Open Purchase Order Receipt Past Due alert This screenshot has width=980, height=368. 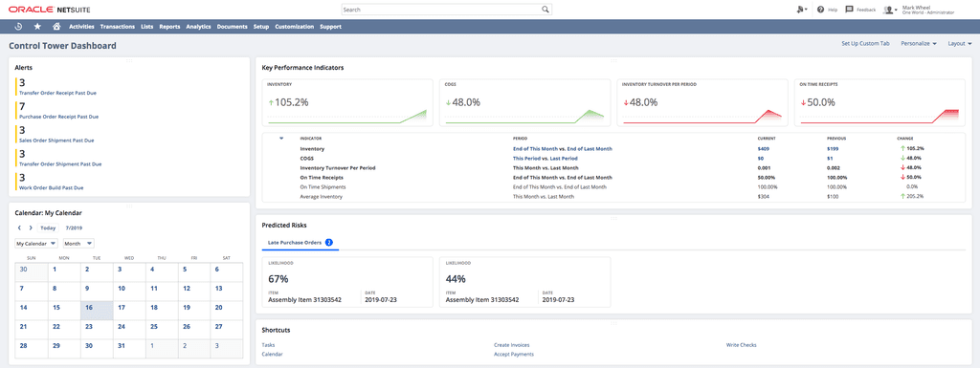tap(58, 117)
